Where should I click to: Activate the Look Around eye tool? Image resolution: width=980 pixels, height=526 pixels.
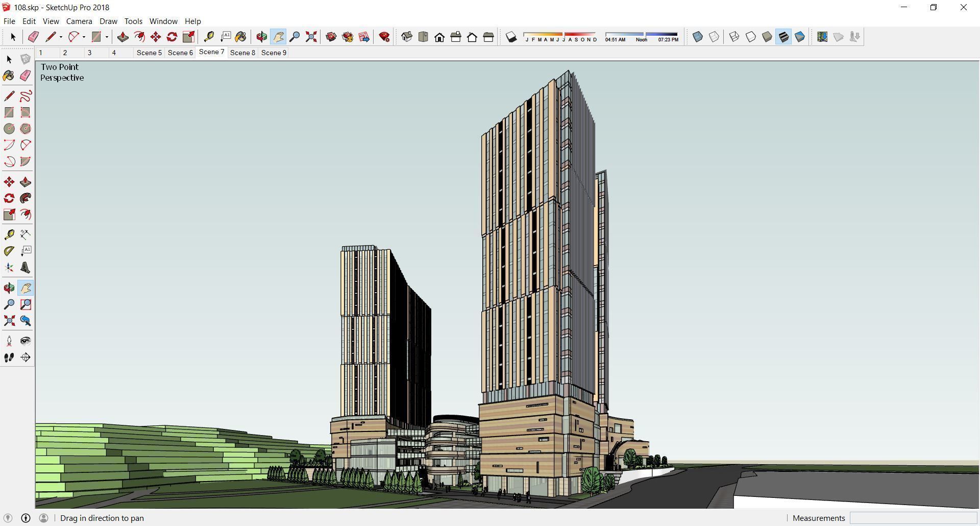click(x=26, y=341)
